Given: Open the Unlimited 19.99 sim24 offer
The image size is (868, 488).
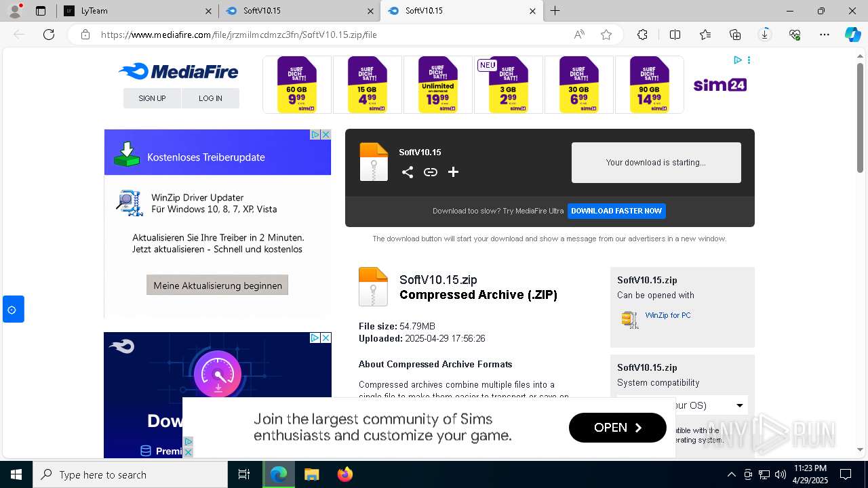Looking at the screenshot, I should pos(438,85).
